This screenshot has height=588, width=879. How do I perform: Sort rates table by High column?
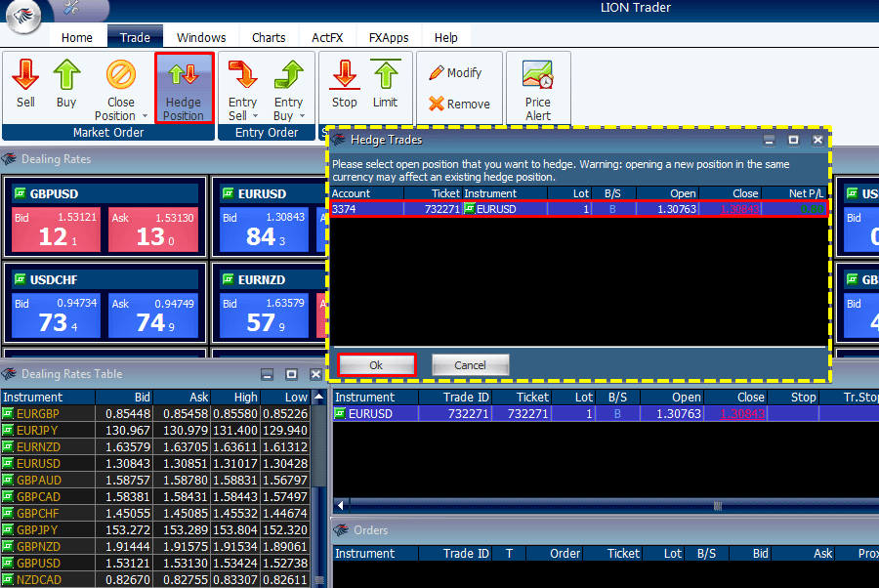[x=234, y=397]
